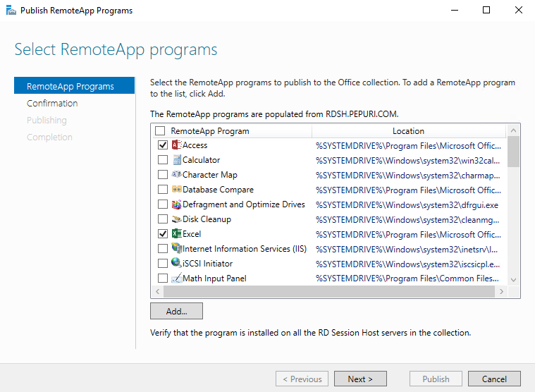The width and height of the screenshot is (535, 392).
Task: Select the Excel row name
Action: (x=192, y=234)
